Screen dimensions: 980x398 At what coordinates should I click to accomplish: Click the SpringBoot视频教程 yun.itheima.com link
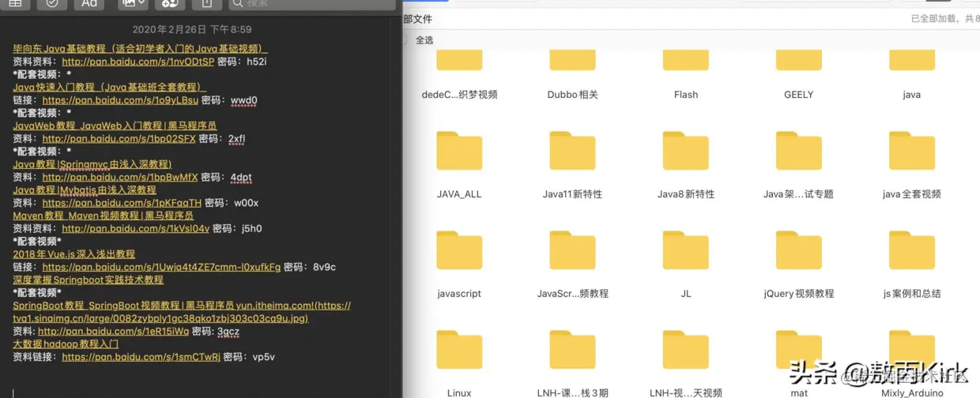(182, 312)
